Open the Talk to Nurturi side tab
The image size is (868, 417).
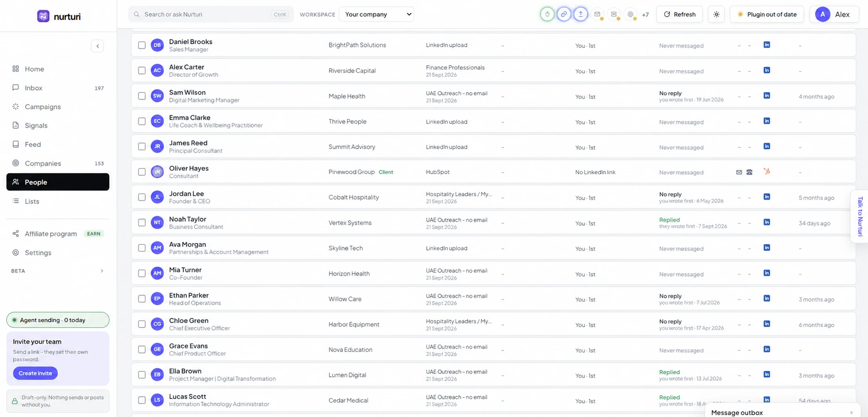coord(860,216)
